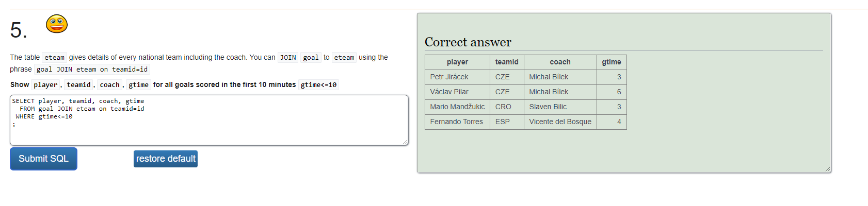Select the Mario Mandžukic player cell
868x206 pixels.
[457, 107]
